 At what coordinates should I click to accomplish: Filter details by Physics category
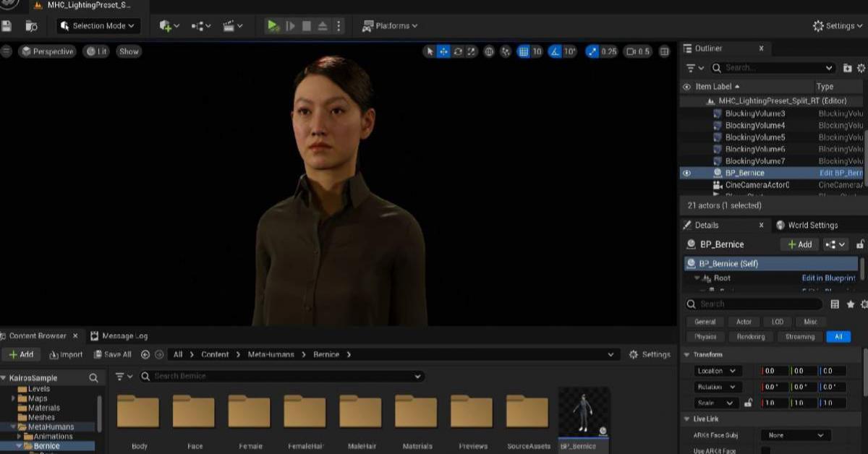705,336
